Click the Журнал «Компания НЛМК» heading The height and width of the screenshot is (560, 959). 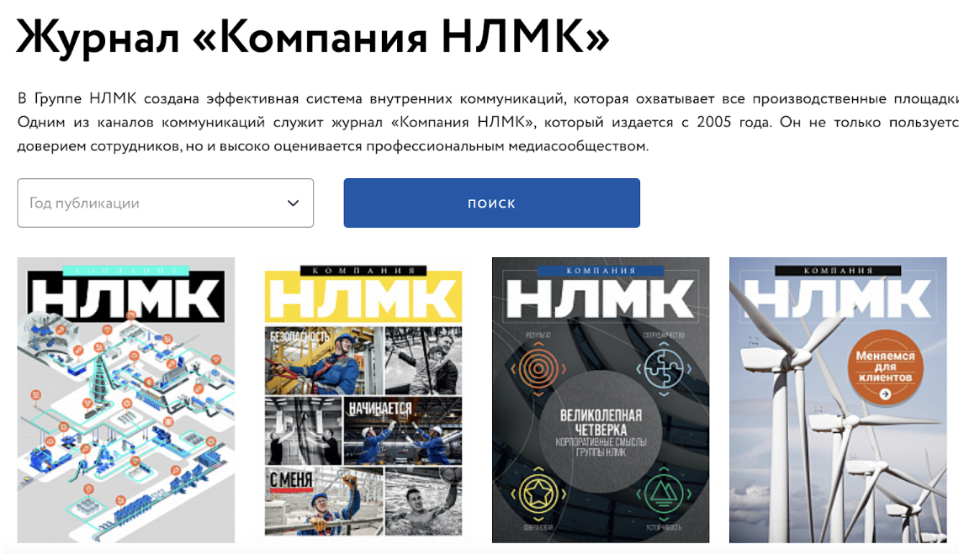(313, 37)
